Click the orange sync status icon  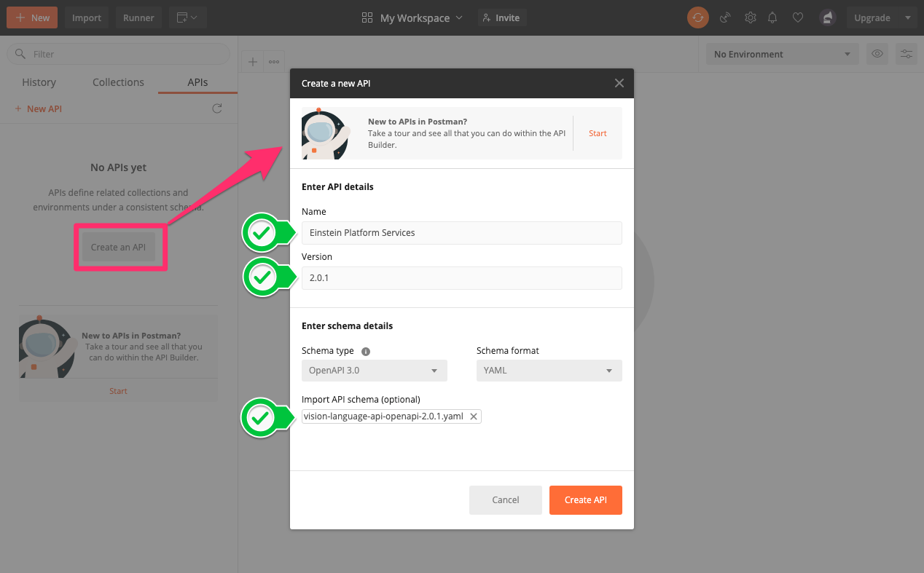(x=698, y=17)
